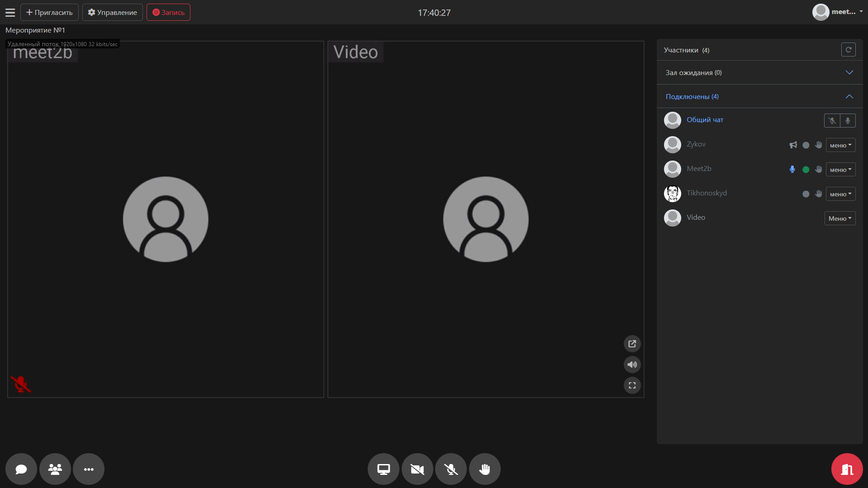The height and width of the screenshot is (488, 868).
Task: Pop out the Video tile
Action: (632, 344)
